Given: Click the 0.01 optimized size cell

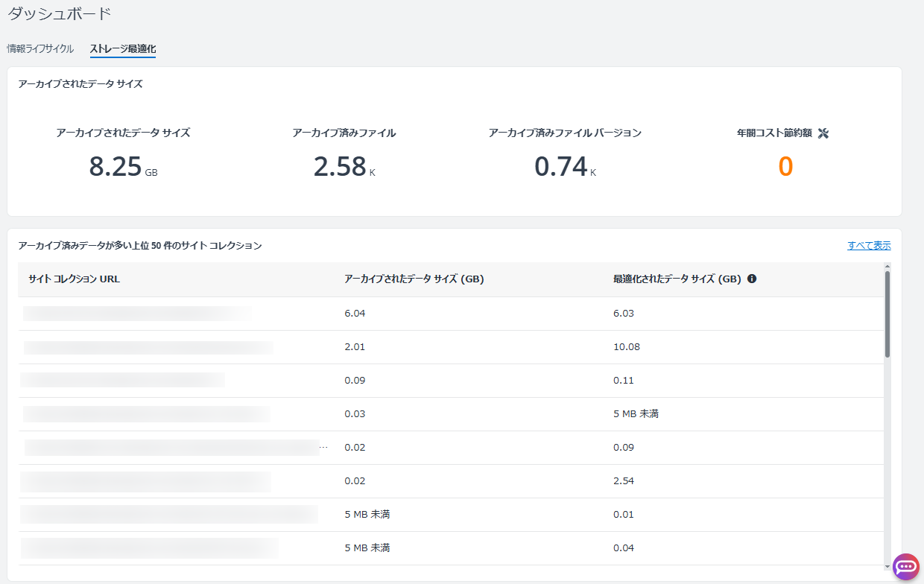Looking at the screenshot, I should pyautogui.click(x=623, y=514).
